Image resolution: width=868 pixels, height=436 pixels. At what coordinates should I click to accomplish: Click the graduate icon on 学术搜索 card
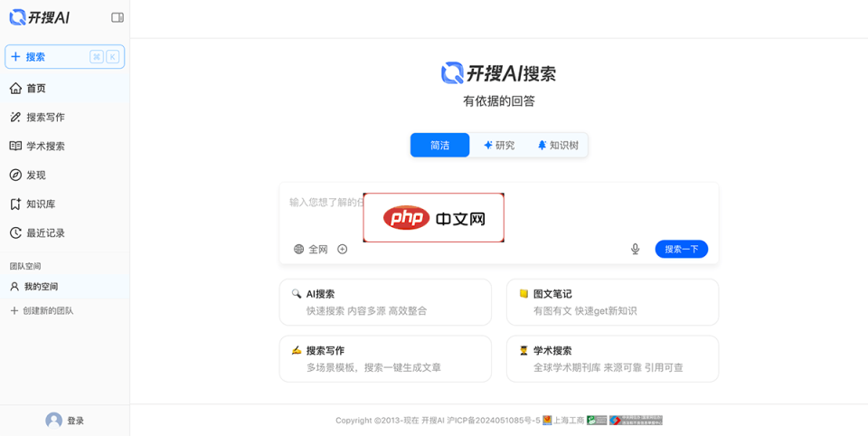click(x=524, y=351)
